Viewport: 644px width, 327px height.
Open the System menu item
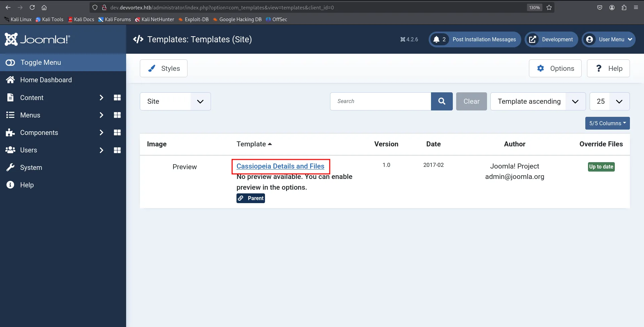(63, 168)
